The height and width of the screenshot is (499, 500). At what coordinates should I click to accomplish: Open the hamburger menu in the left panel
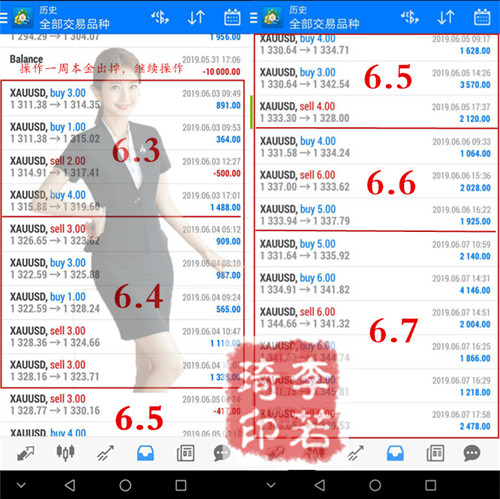3,18
